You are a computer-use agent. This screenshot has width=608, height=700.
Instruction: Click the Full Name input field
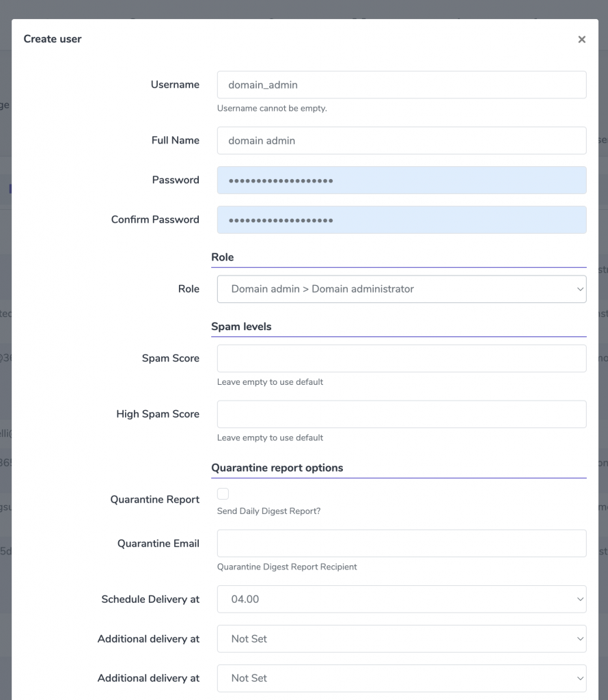pos(402,141)
